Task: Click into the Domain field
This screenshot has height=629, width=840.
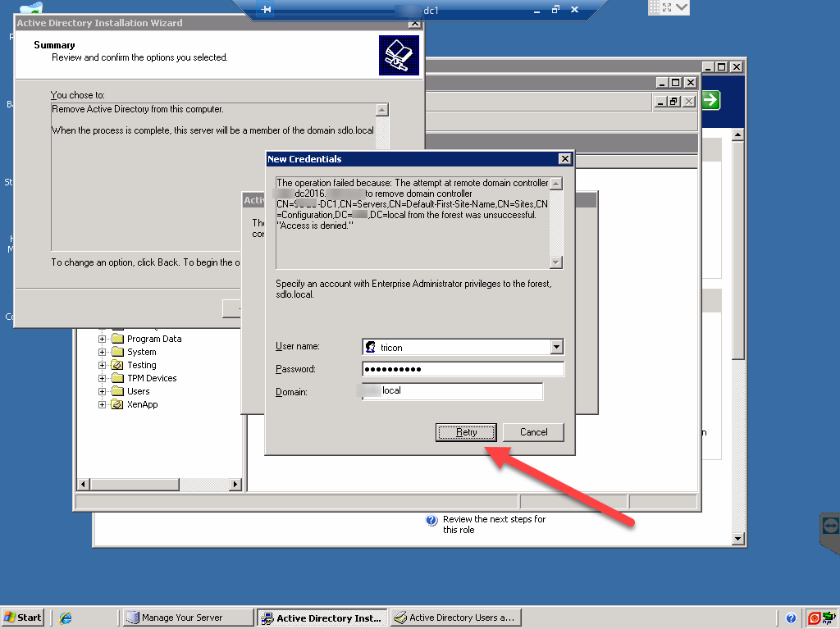Action: point(453,391)
